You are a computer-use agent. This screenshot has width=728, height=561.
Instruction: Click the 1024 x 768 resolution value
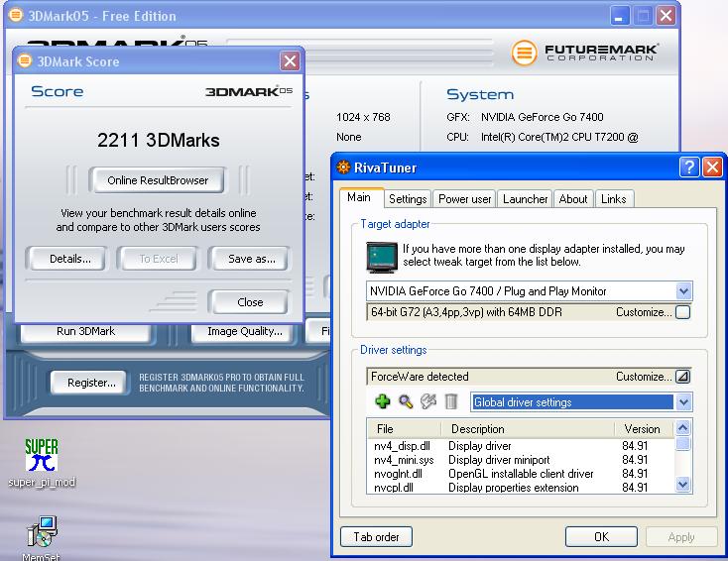pos(363,117)
